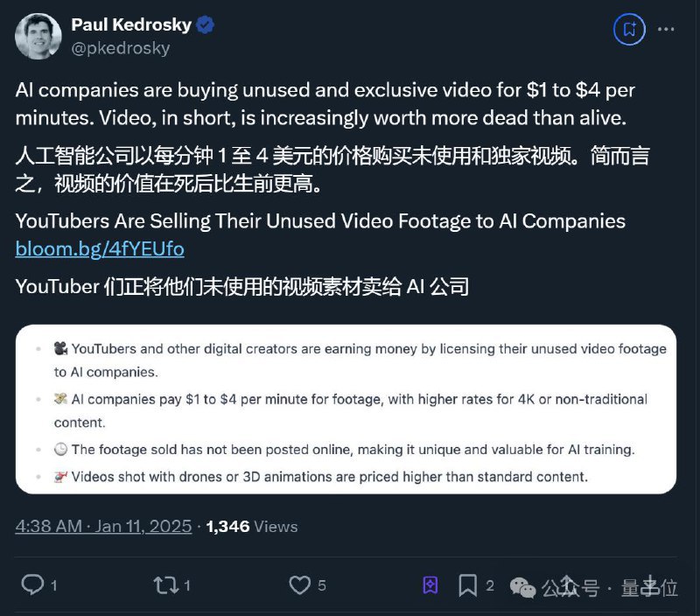This screenshot has height=616, width=700.
Task: Click the embedded AI summary card image
Action: coord(350,413)
